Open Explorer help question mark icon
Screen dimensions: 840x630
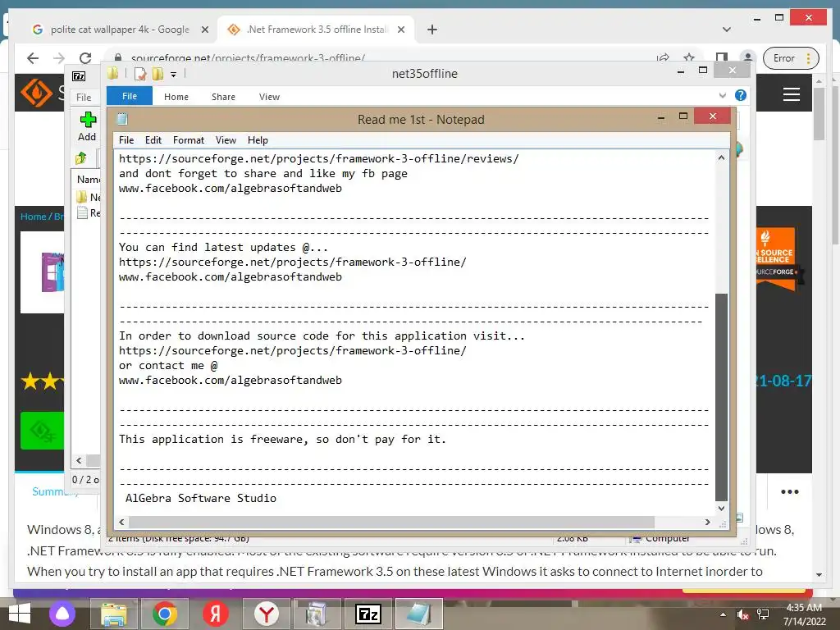pyautogui.click(x=741, y=95)
